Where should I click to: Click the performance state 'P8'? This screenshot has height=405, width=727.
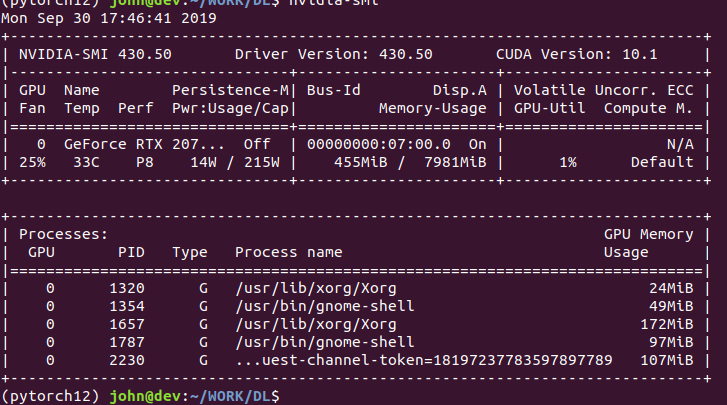point(145,162)
